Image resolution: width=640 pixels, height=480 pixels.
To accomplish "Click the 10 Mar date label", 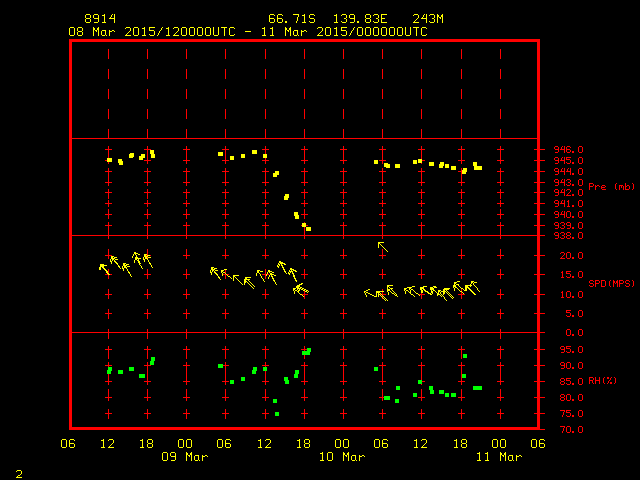I will (x=341, y=457).
